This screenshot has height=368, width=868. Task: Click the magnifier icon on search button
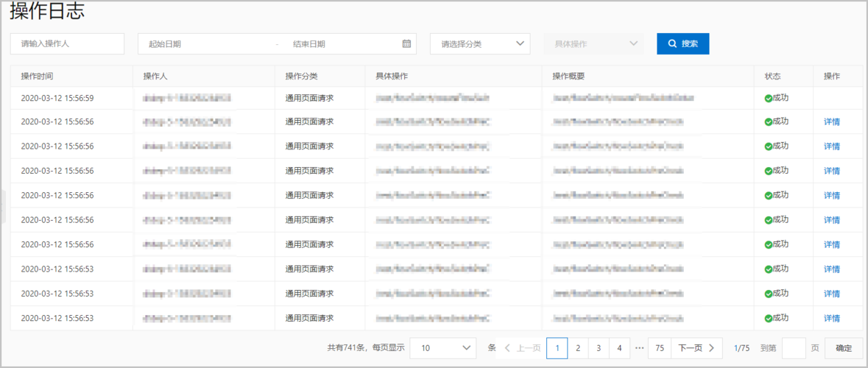673,43
